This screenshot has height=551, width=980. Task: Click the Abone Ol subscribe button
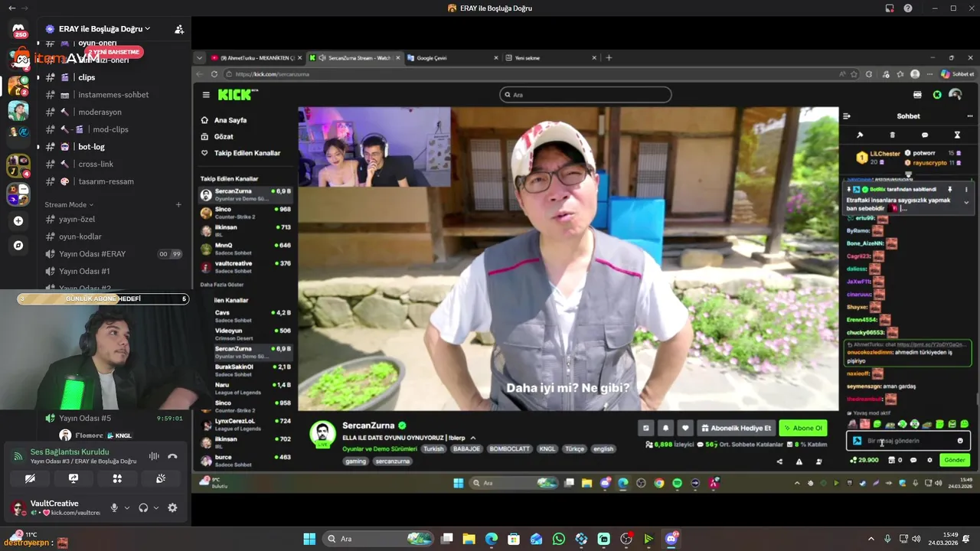[802, 429]
